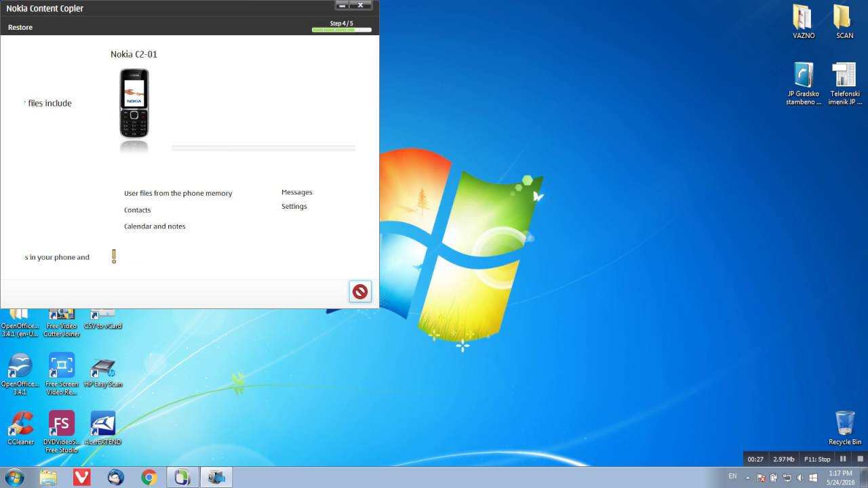Open the JP Gradsko stambeno shortcut
868x488 pixels.
[804, 84]
